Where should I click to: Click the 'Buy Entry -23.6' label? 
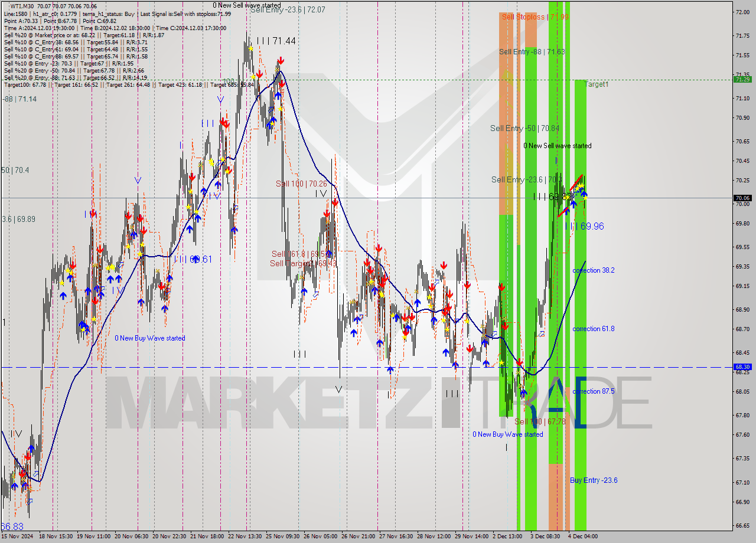pyautogui.click(x=594, y=480)
